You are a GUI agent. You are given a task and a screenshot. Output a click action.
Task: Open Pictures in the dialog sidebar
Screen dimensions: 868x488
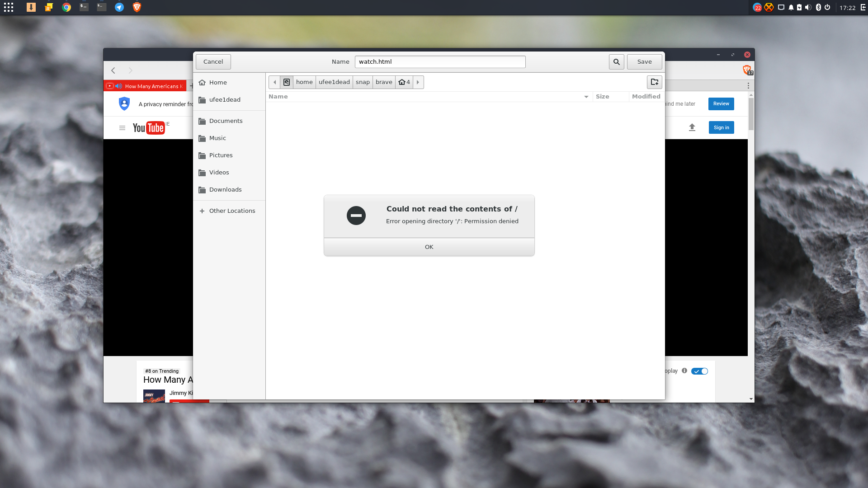click(229, 155)
